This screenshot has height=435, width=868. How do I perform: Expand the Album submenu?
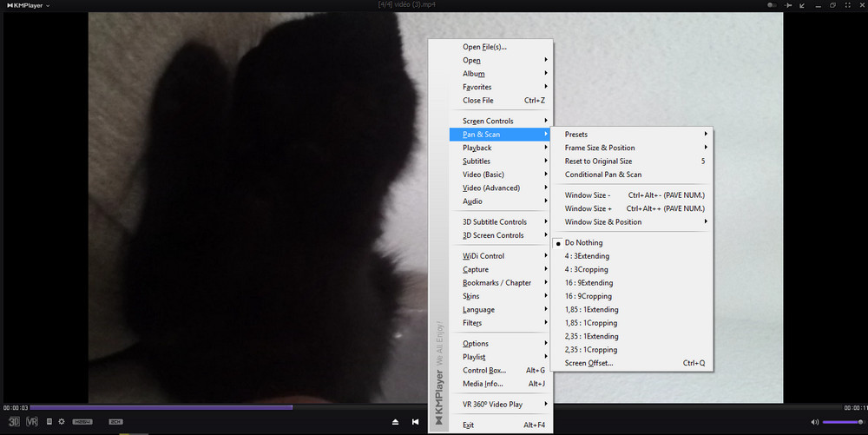tap(501, 74)
